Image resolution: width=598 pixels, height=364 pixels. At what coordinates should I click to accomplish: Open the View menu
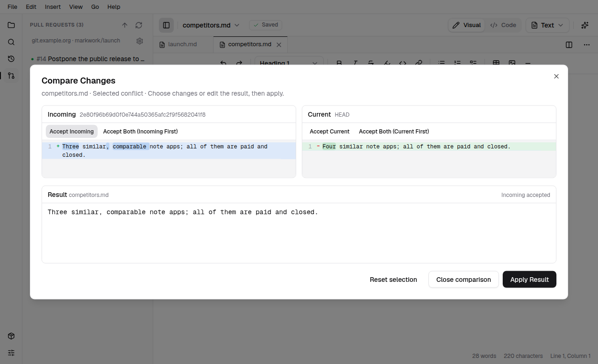coord(76,7)
